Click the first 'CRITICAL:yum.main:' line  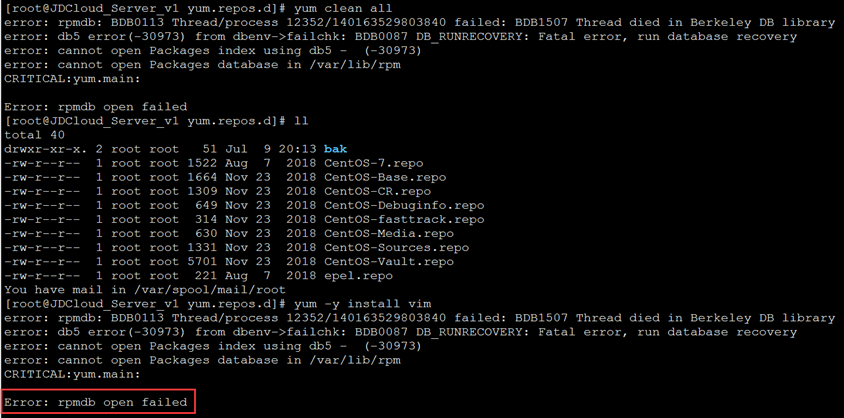(72, 79)
